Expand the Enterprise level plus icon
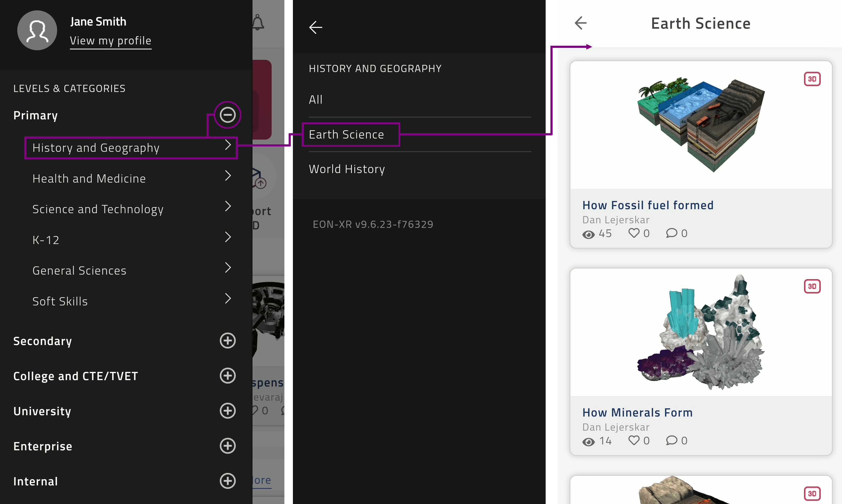The image size is (842, 504). coord(228,446)
